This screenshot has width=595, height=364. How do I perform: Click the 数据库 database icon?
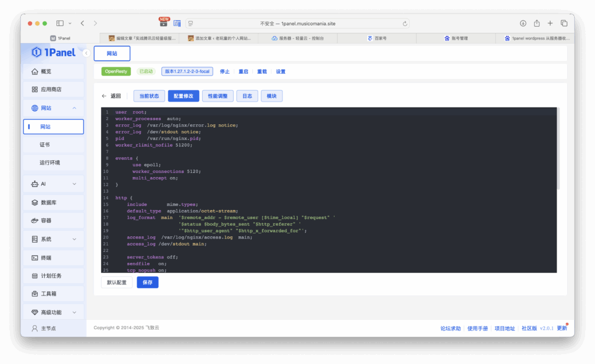point(35,203)
